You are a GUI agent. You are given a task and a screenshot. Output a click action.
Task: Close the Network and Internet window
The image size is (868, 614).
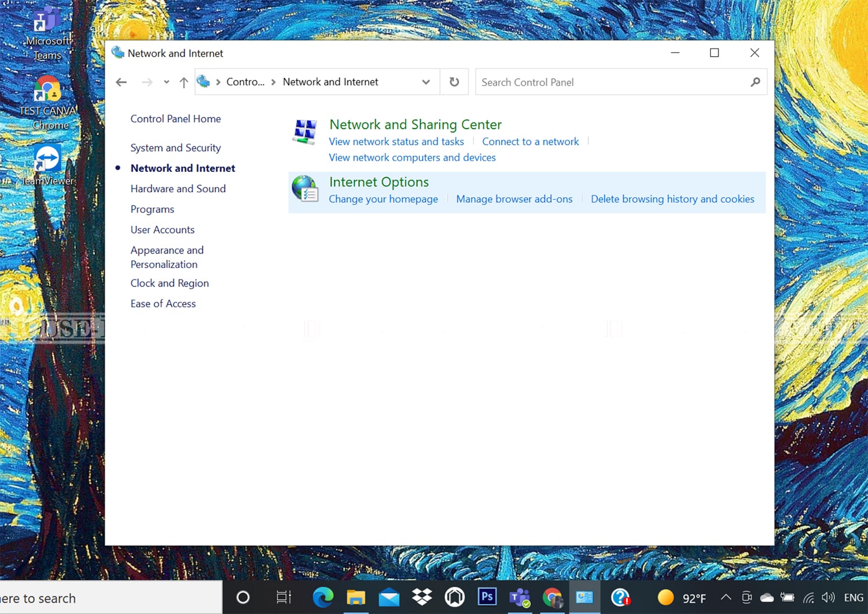click(x=755, y=53)
